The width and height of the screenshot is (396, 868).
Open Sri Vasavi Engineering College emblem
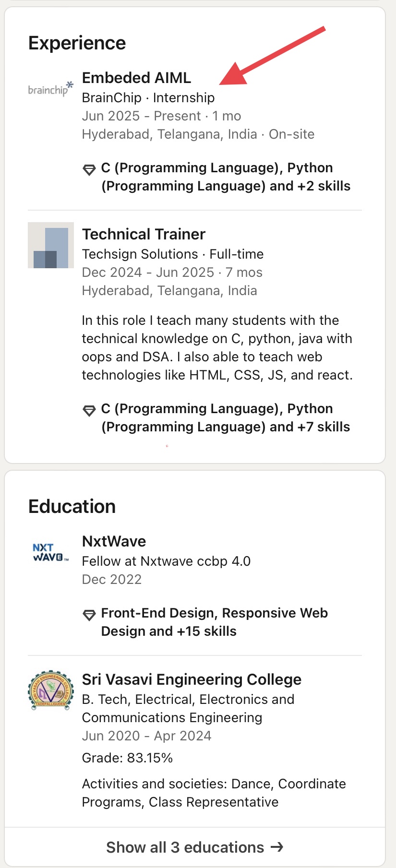[x=50, y=690]
